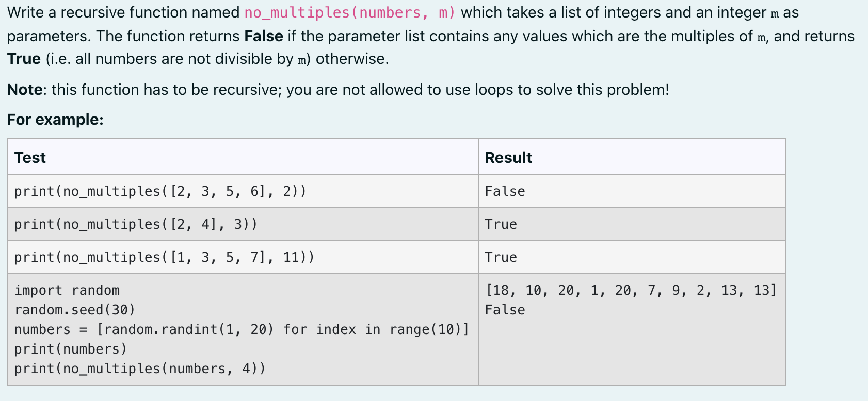Click the pink no_multiples(numbers, m) code text

pos(350,13)
